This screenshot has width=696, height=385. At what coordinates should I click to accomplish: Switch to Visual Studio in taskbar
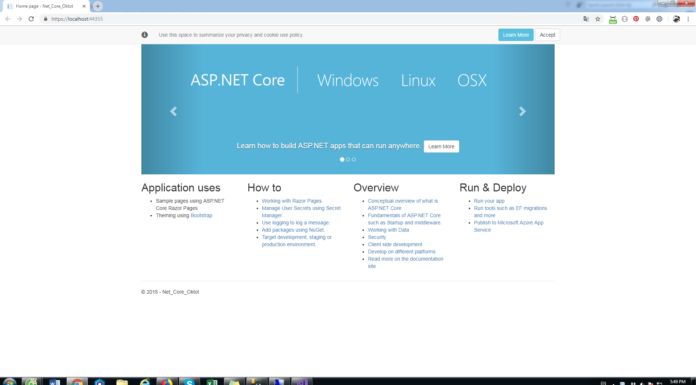point(301,382)
